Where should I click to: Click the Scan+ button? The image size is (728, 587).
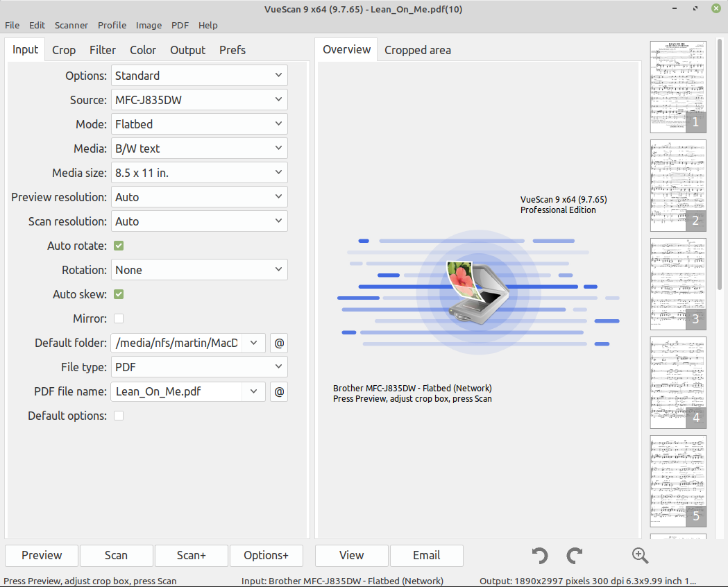click(x=192, y=556)
